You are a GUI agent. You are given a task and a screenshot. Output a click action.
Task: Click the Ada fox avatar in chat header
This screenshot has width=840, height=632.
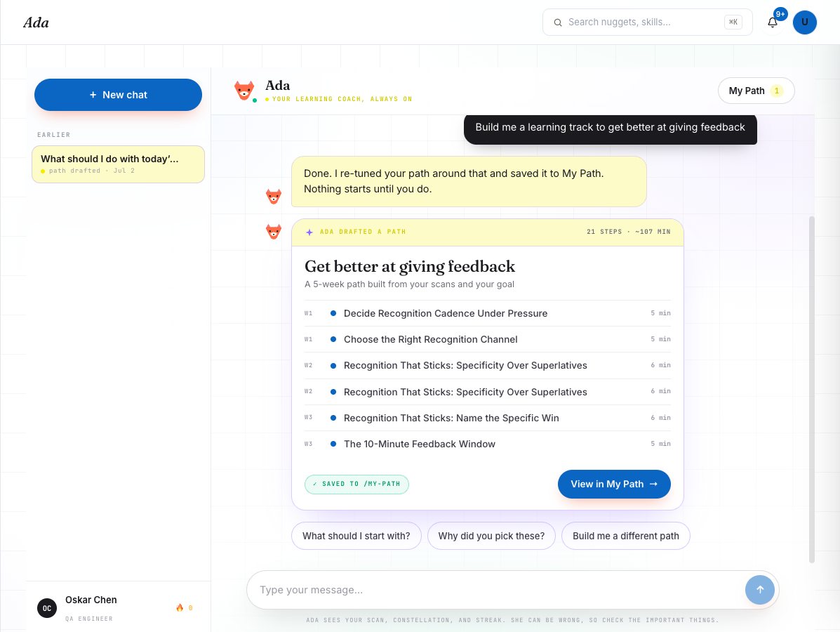244,91
